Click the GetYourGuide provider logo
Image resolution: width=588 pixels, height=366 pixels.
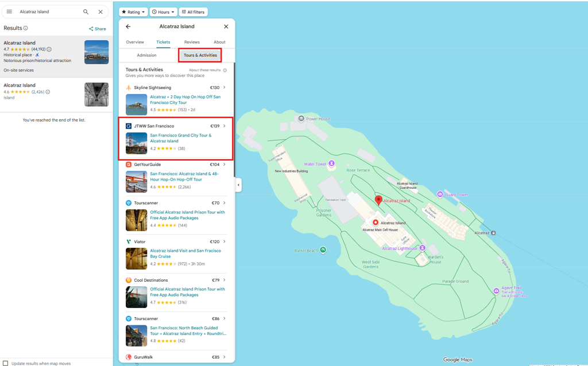pyautogui.click(x=129, y=165)
